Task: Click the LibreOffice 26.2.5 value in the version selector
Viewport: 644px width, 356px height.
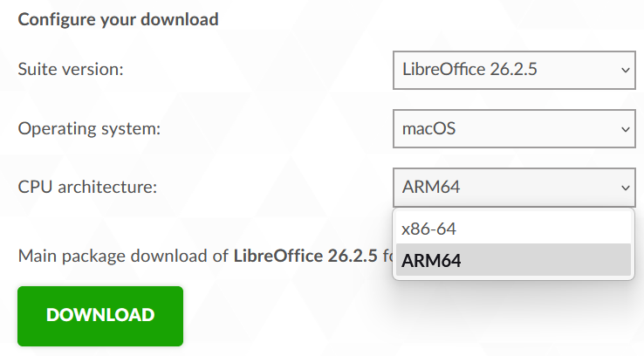Action: tap(469, 69)
